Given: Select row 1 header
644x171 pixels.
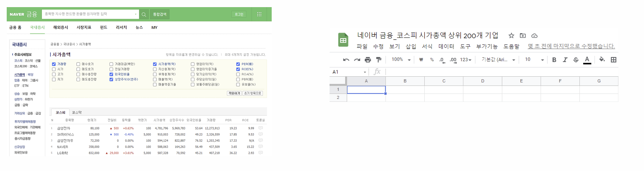Looking at the screenshot, I should [x=338, y=89].
